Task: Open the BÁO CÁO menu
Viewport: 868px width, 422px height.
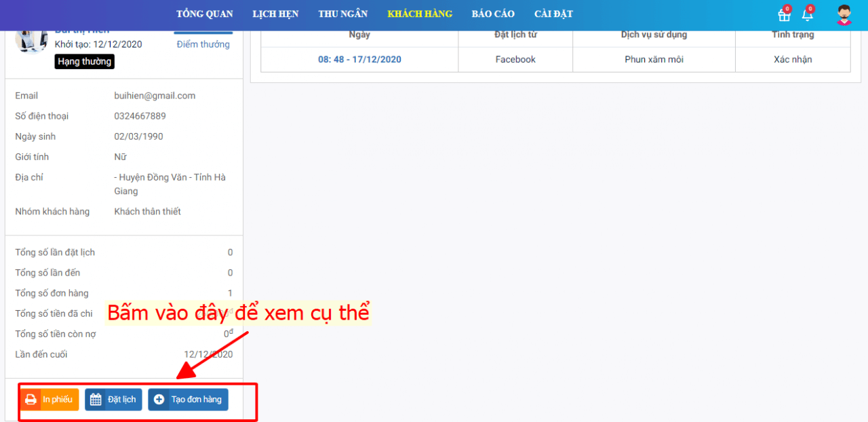Action: point(493,14)
